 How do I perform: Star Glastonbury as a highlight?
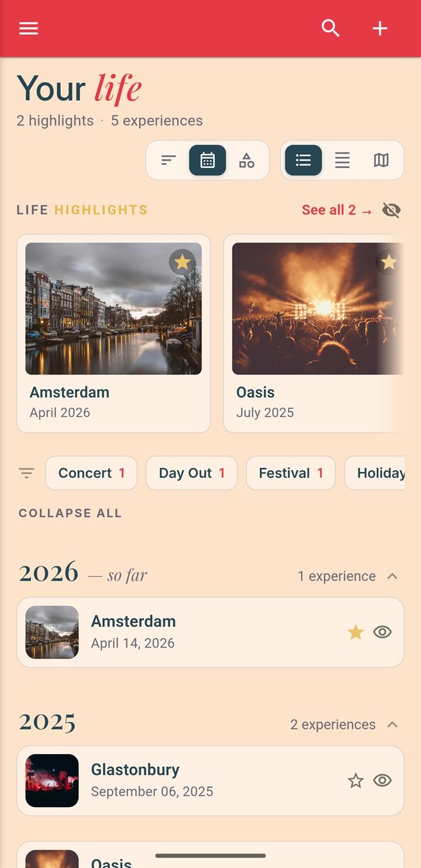pyautogui.click(x=356, y=780)
